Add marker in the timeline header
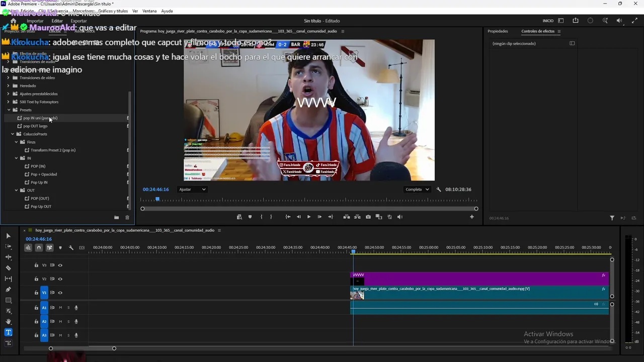This screenshot has height=362, width=644. tap(60, 247)
